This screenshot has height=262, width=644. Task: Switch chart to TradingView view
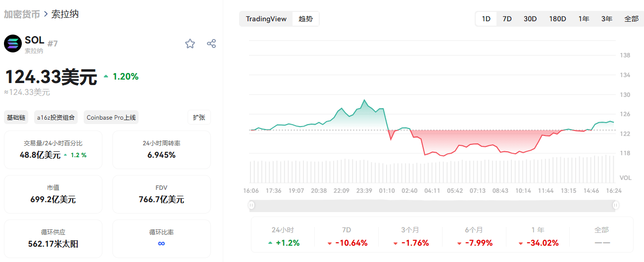coord(266,19)
